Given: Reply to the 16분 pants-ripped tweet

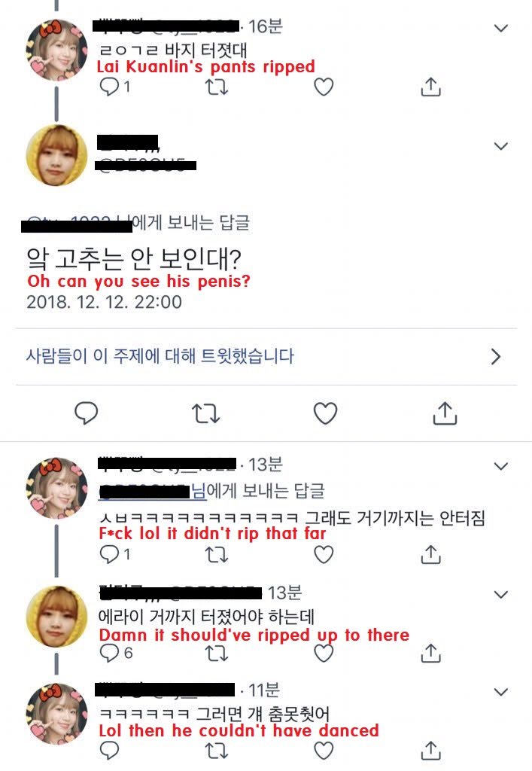Looking at the screenshot, I should [109, 87].
